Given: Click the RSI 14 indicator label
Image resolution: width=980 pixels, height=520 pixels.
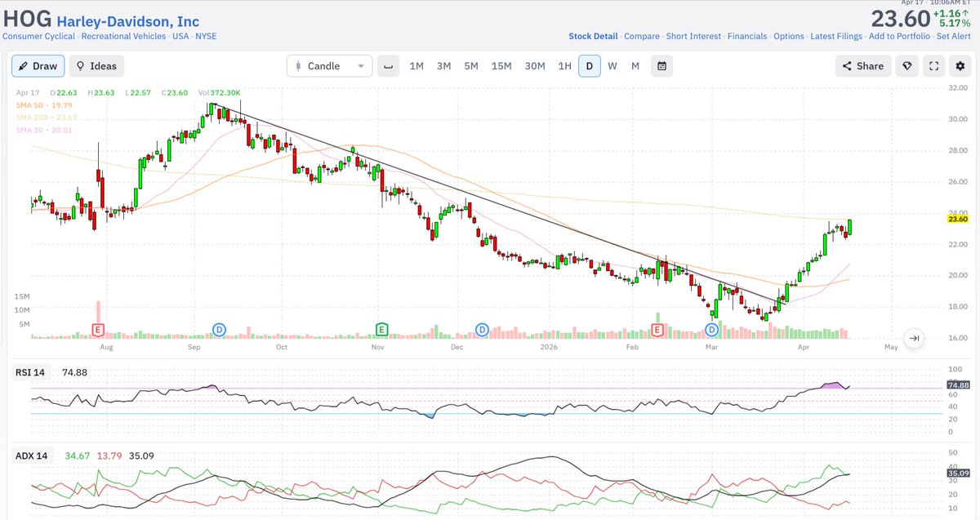Looking at the screenshot, I should 30,372.
